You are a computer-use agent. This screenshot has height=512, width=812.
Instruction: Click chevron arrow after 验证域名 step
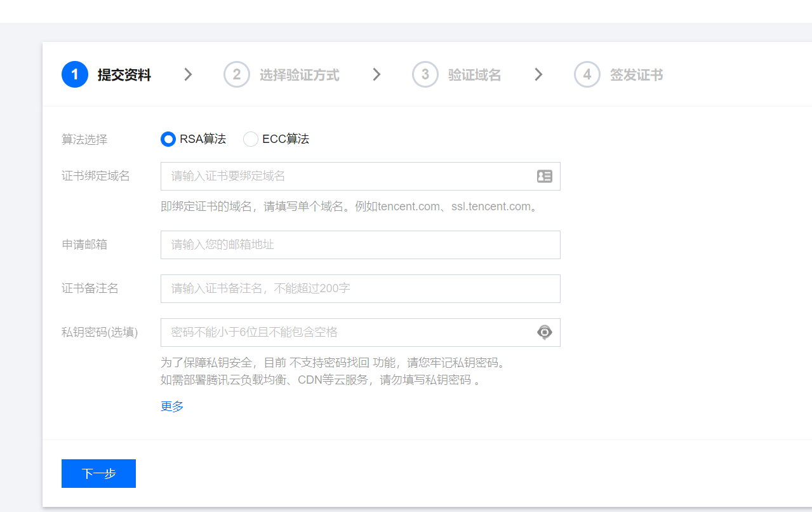[538, 75]
